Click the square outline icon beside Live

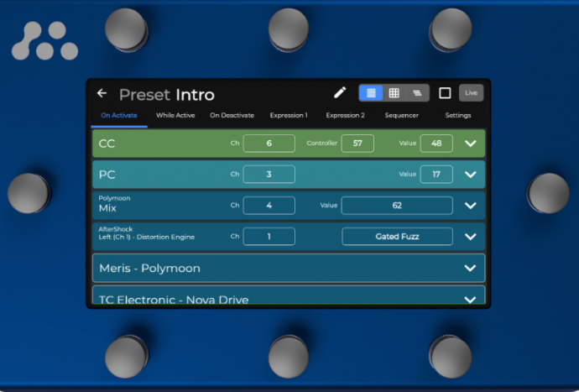tap(445, 93)
